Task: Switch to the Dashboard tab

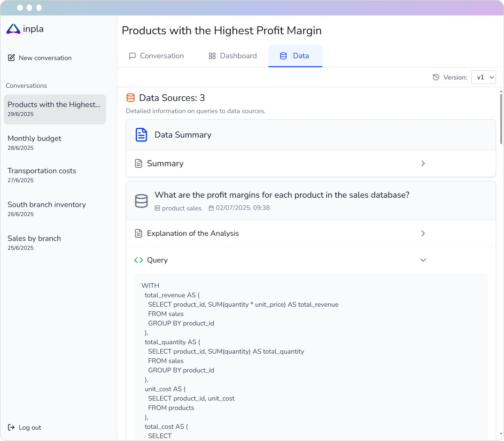Action: coord(233,56)
